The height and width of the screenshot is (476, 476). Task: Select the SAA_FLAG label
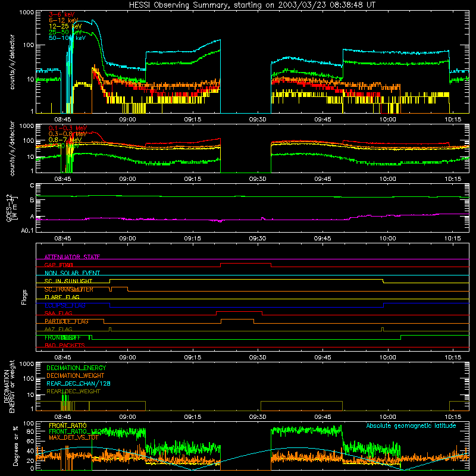click(x=58, y=313)
